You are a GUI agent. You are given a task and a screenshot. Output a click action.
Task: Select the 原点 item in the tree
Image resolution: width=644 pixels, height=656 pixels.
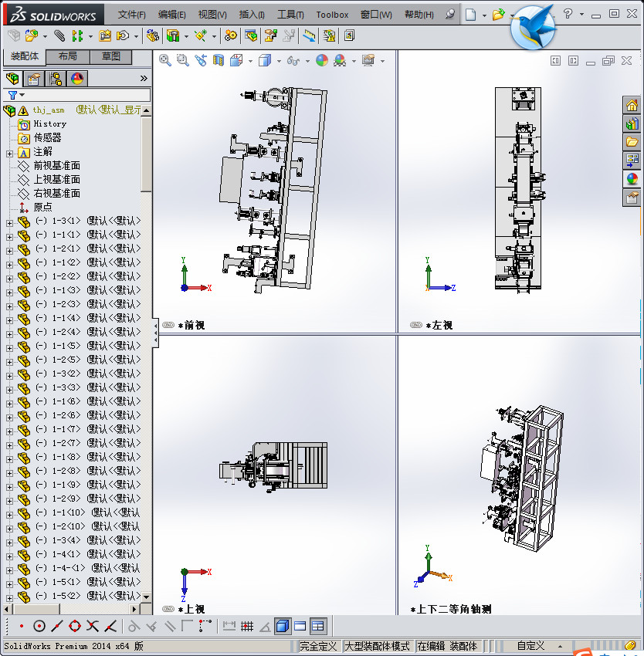point(42,207)
